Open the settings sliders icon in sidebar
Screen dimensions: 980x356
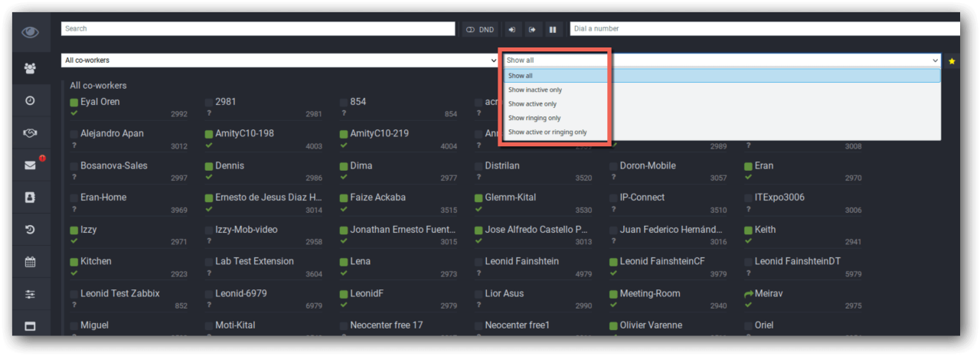[30, 294]
